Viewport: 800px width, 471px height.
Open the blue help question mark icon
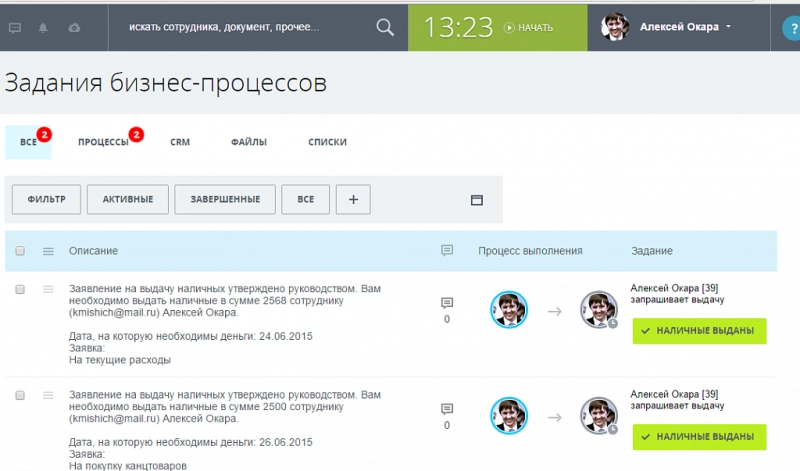(x=790, y=28)
